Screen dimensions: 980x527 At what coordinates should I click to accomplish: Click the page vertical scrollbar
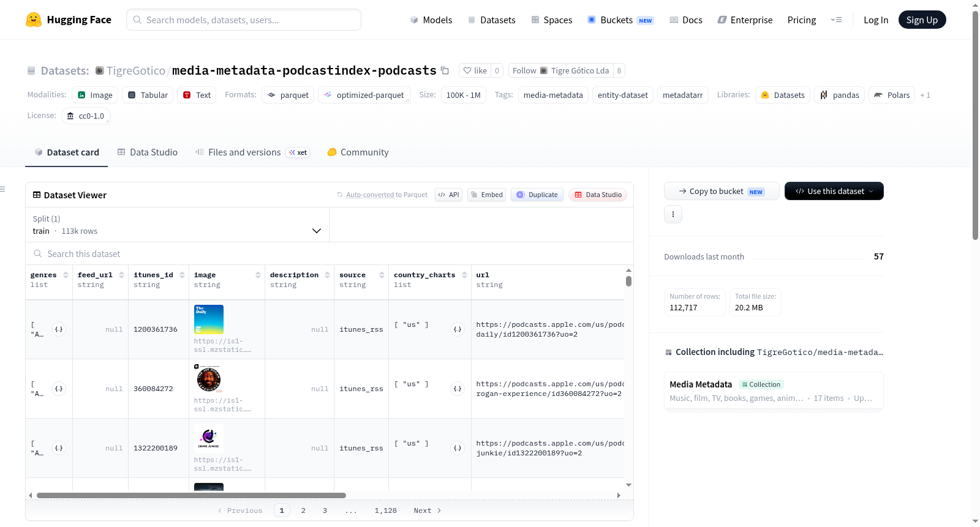tap(976, 125)
